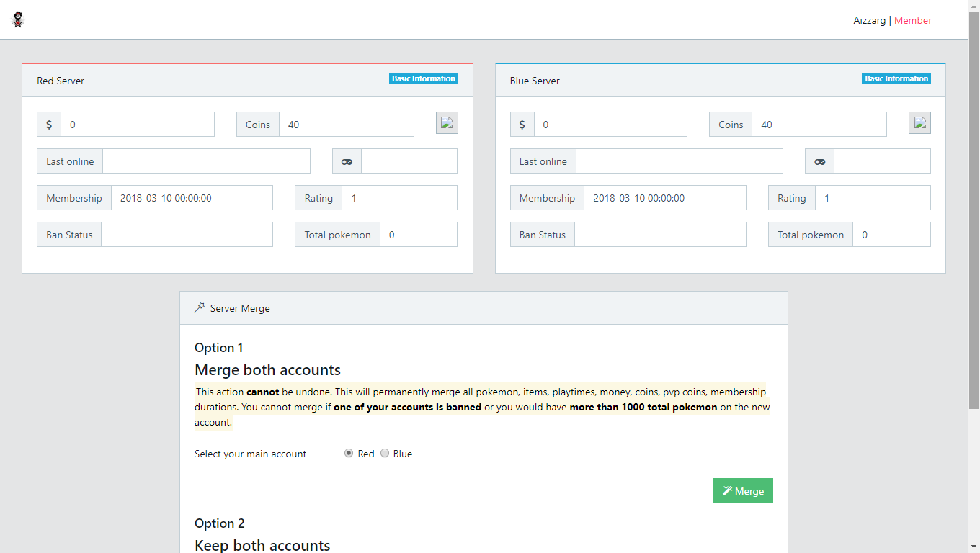This screenshot has width=980, height=553.
Task: Click the Blue Server Total pokemon field
Action: [x=892, y=235]
